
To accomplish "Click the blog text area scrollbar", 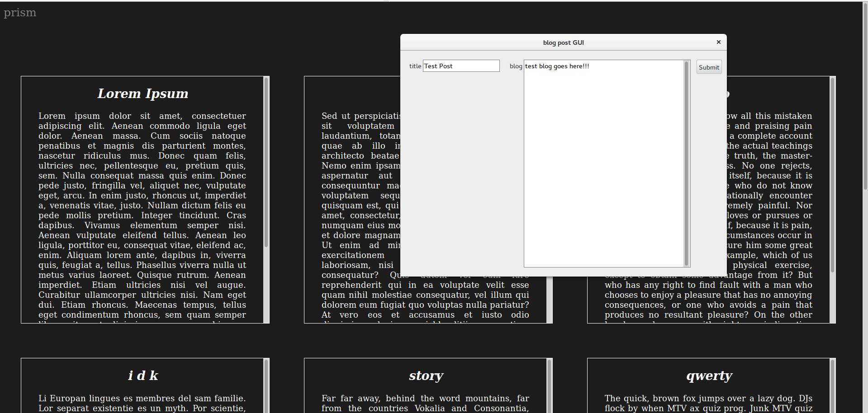I will 687,163.
